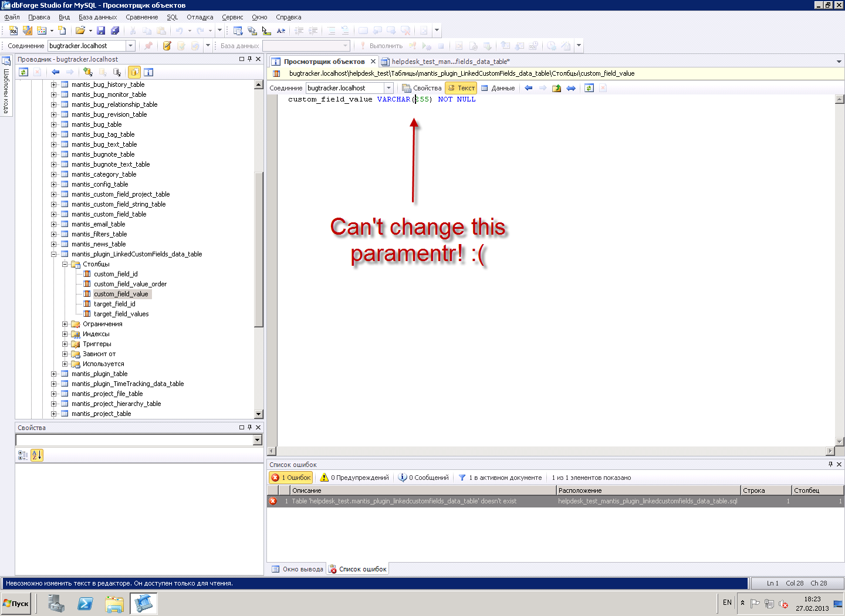Viewport: 845px width, 616px height.
Task: Click the blue back arrow in Explorer toolbar
Action: click(56, 72)
